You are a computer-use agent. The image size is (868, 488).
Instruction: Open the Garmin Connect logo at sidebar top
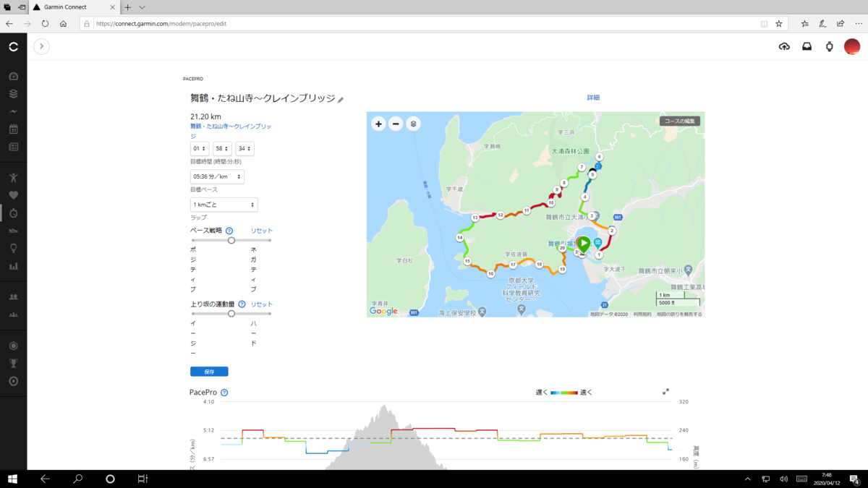pos(13,46)
